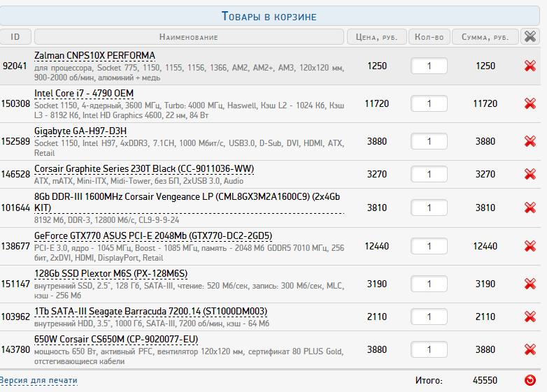The image size is (547, 392).
Task: Select product ID 101644
Action: coord(15,208)
